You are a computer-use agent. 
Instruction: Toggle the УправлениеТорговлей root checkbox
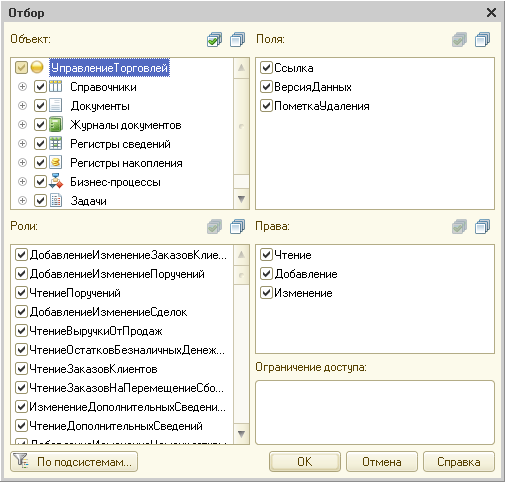click(x=21, y=68)
